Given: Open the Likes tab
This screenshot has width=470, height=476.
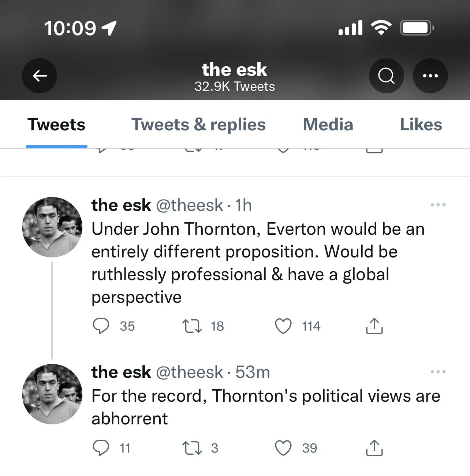Looking at the screenshot, I should 421,125.
